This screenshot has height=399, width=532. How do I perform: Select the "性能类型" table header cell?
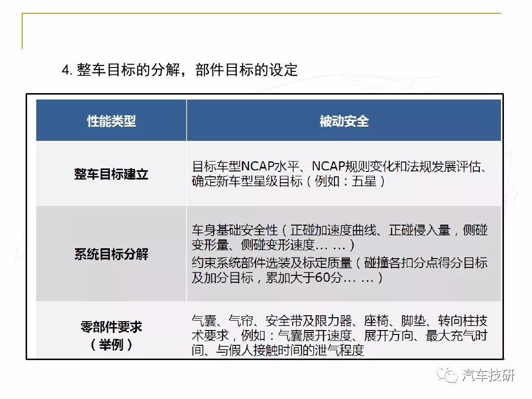(111, 121)
